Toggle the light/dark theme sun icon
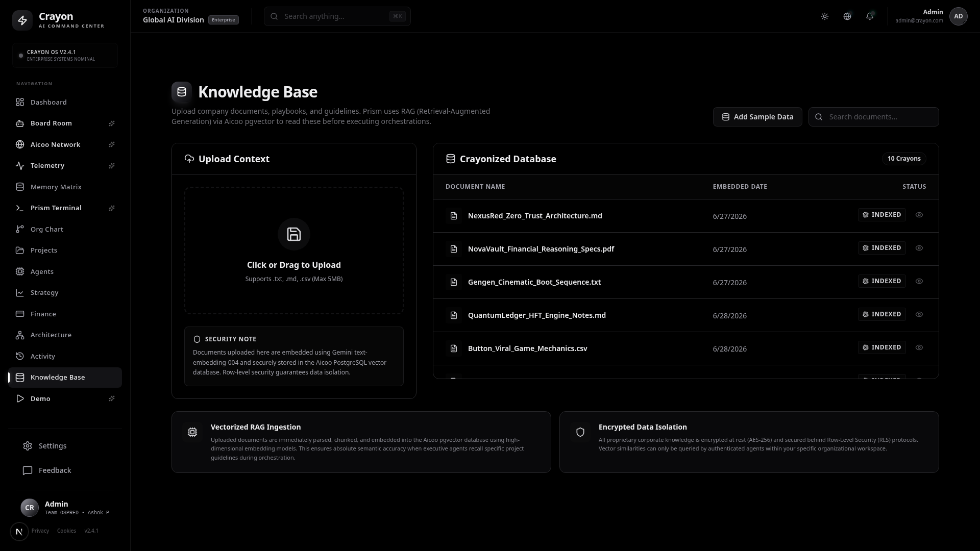The height and width of the screenshot is (551, 980). (825, 16)
